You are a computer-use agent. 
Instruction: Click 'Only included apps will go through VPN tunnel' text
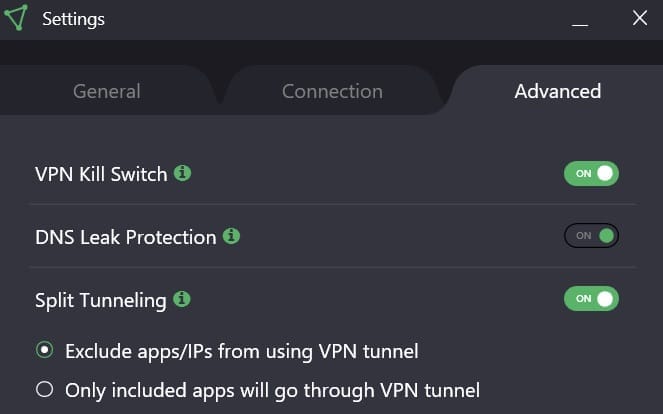[272, 390]
